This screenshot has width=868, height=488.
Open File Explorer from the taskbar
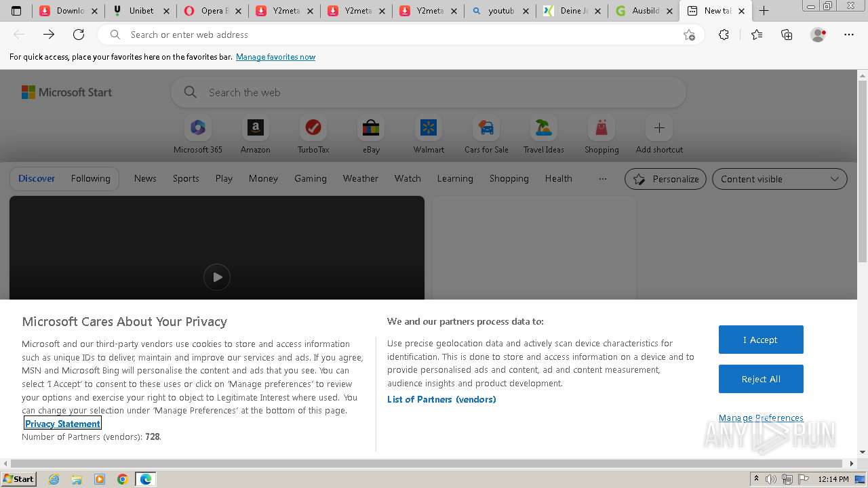pyautogui.click(x=77, y=479)
